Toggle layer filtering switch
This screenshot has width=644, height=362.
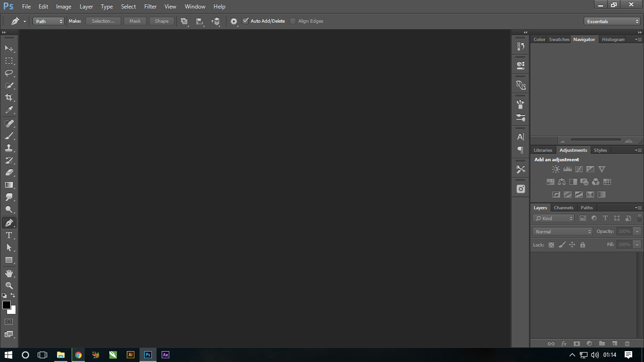(x=639, y=218)
